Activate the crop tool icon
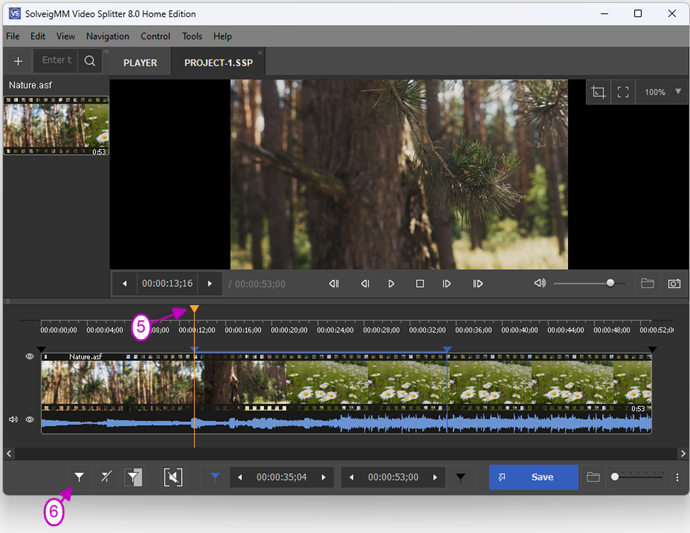690x533 pixels. pyautogui.click(x=598, y=92)
